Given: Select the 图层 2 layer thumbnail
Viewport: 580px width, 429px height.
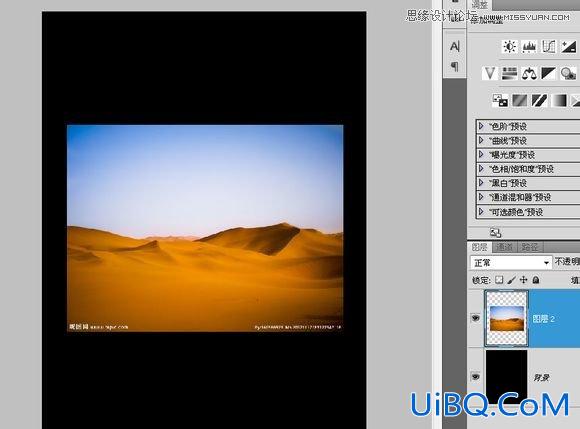Looking at the screenshot, I should coord(507,318).
